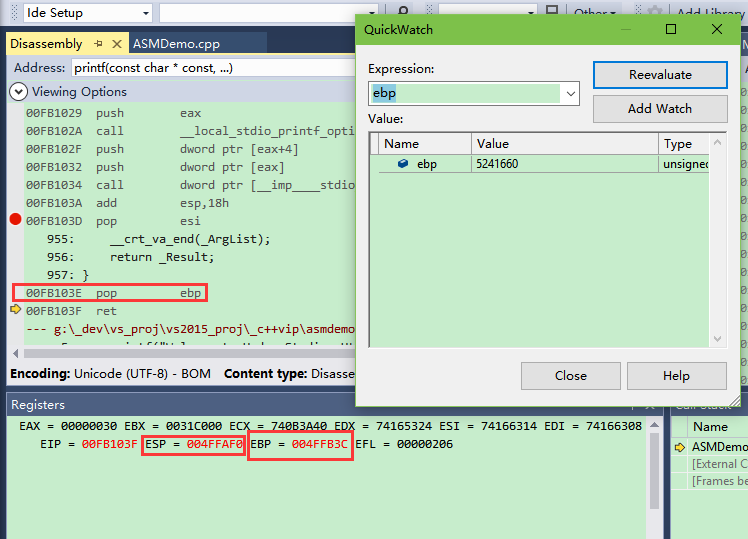Click the Add Watch button

[x=659, y=108]
